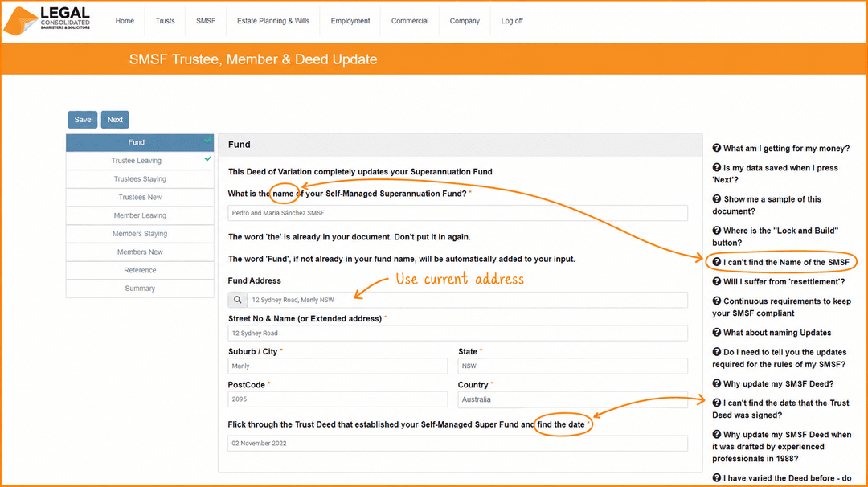The image size is (868, 487).
Task: Click the question icon beside 'I can't find the Name of the SMSF'
Action: click(x=716, y=262)
